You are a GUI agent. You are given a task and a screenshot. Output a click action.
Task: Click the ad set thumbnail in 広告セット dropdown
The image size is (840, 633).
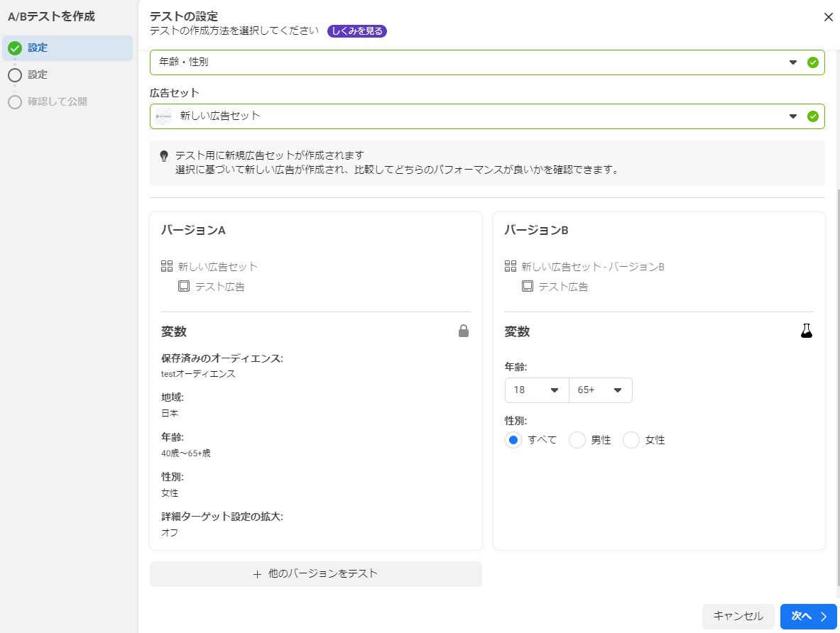[163, 116]
